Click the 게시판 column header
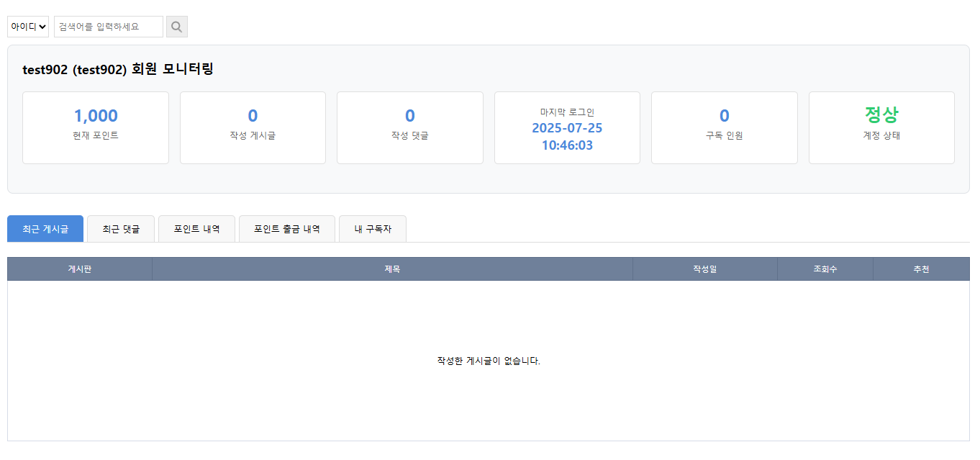 coord(80,269)
